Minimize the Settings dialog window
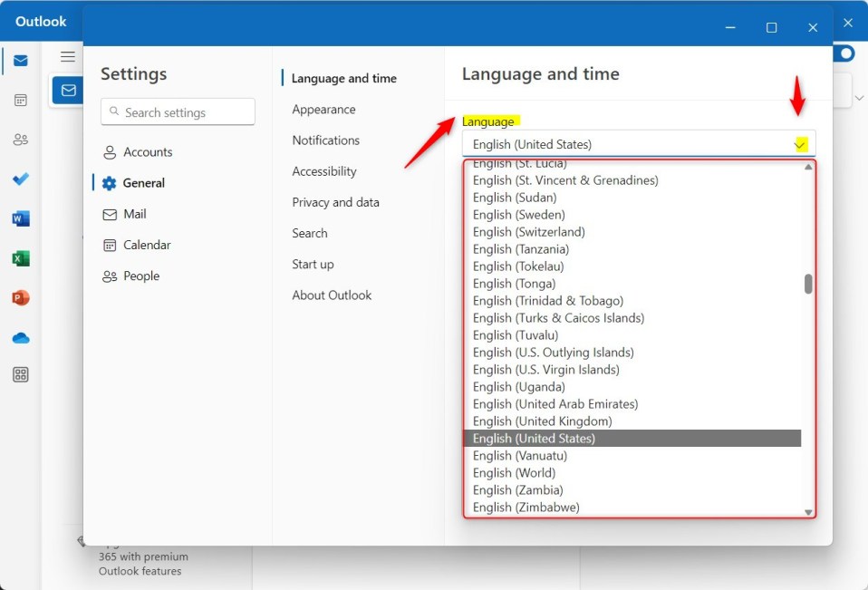Screen dimensions: 868x590 [730, 27]
